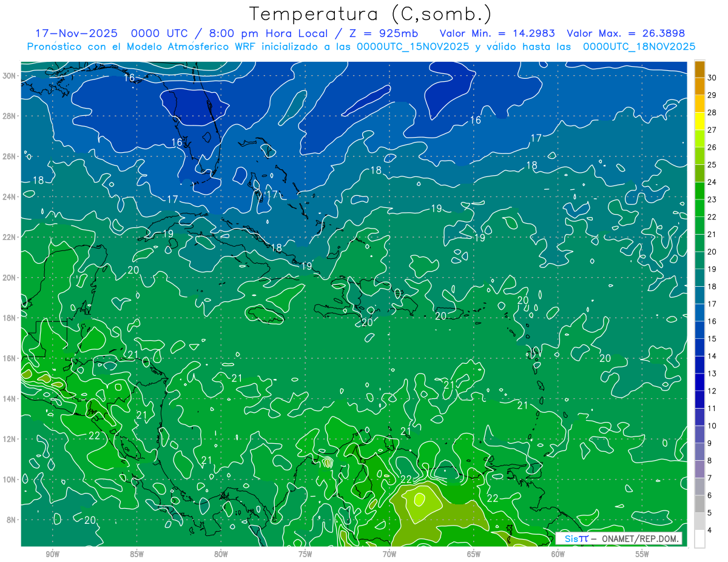Click the "30N" latitude axis label
This screenshot has height=562, width=728.
[x=9, y=76]
